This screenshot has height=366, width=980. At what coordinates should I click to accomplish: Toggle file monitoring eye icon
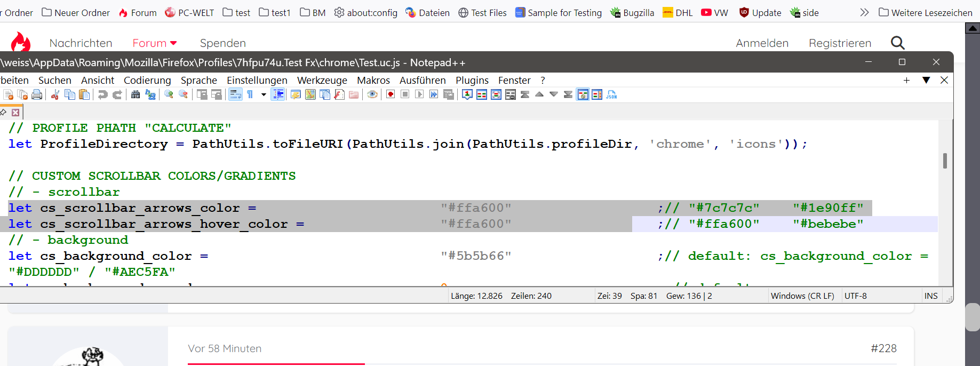372,94
